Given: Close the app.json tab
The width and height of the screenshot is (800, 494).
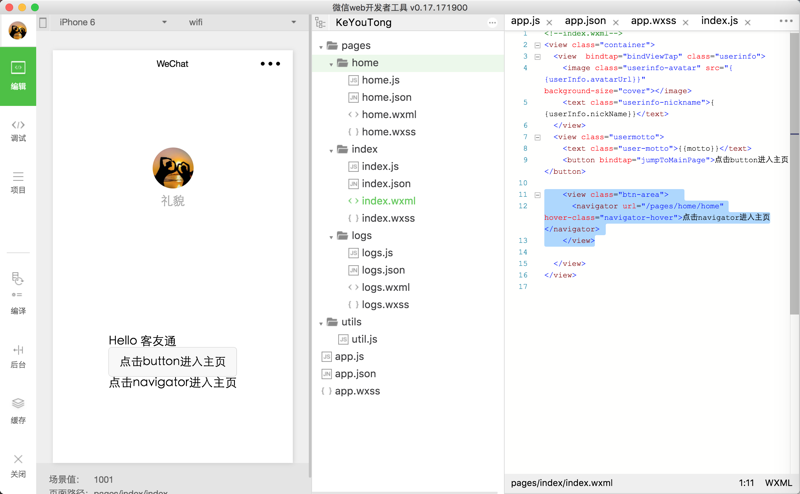Looking at the screenshot, I should tap(616, 22).
